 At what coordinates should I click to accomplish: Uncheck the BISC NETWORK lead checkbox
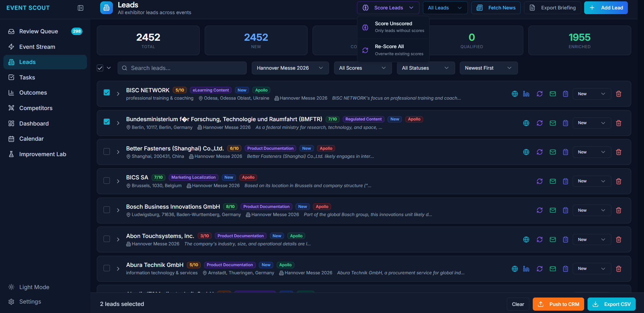coord(107,93)
